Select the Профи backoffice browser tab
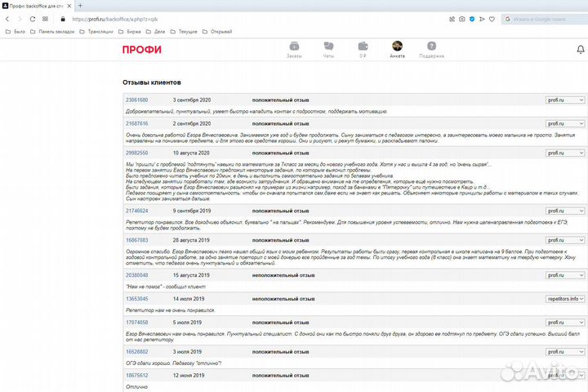The width and height of the screenshot is (588, 392). pos(37,6)
